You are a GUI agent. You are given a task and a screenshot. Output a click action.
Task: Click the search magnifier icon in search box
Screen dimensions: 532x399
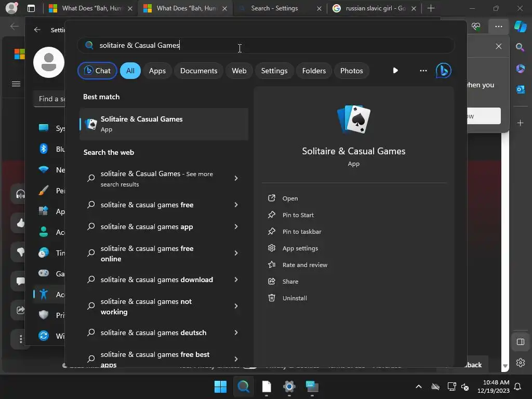[89, 45]
